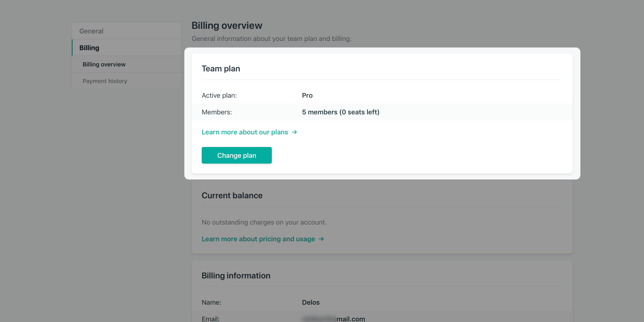The height and width of the screenshot is (322, 644).
Task: Open Learn more about pricing and usage link
Action: [258, 239]
